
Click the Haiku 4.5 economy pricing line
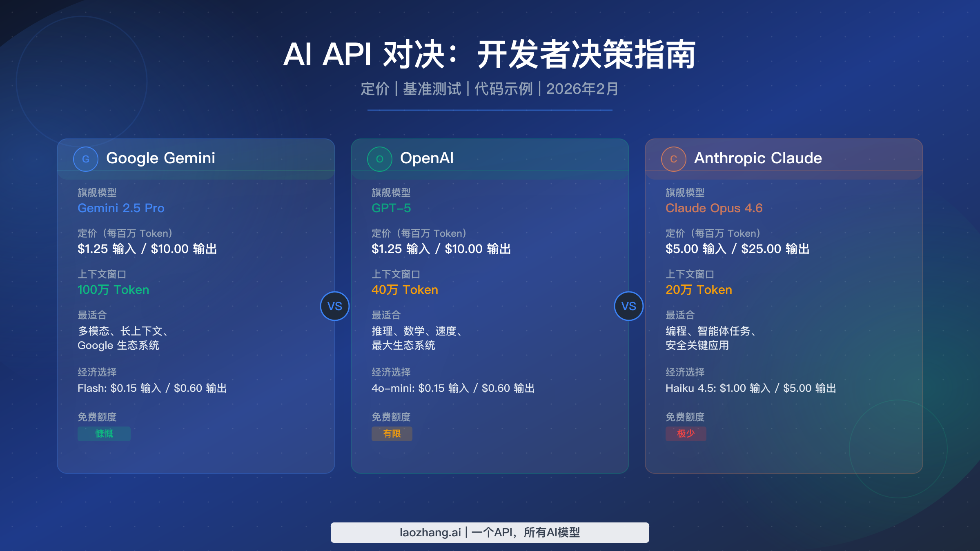pos(751,388)
